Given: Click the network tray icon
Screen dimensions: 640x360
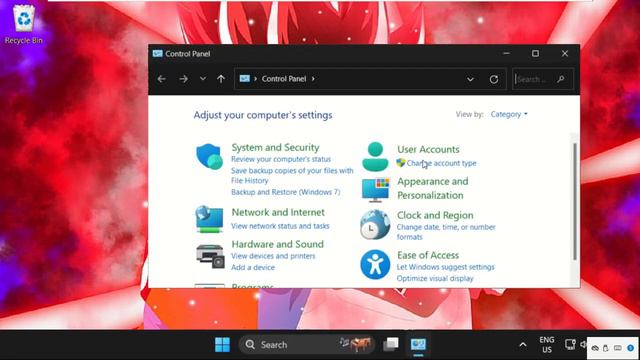Looking at the screenshot, I should pyautogui.click(x=570, y=344).
